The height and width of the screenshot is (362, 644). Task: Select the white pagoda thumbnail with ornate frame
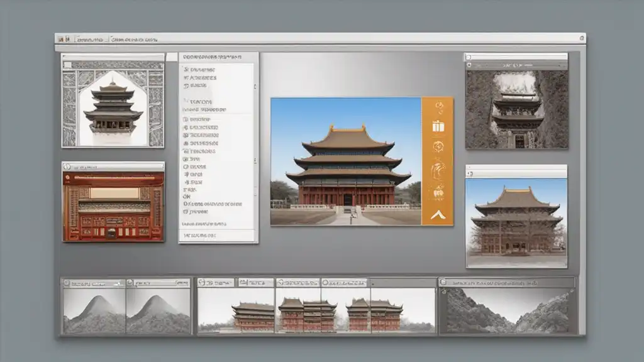(113, 107)
